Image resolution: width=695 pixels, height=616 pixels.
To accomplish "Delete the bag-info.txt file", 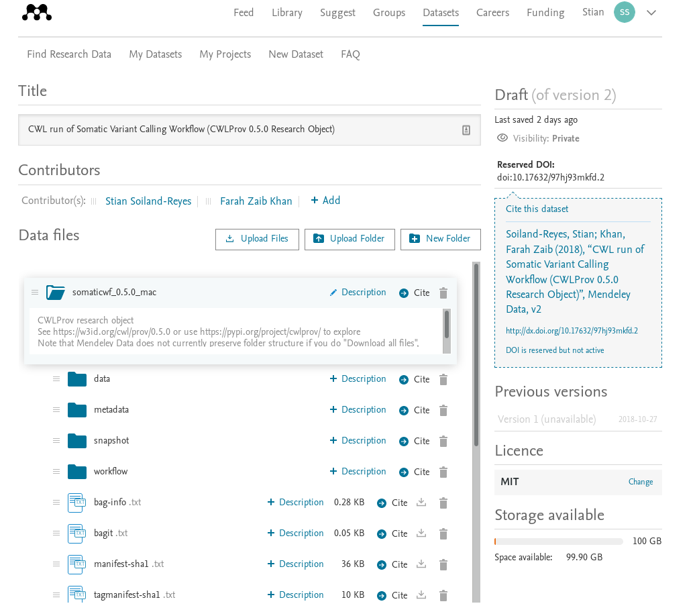I will click(x=443, y=503).
